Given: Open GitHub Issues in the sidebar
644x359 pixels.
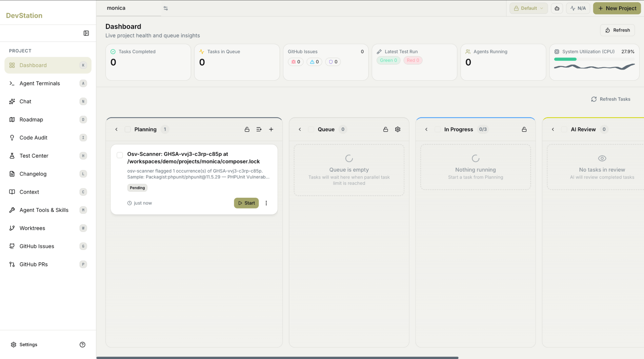Looking at the screenshot, I should (x=48, y=246).
